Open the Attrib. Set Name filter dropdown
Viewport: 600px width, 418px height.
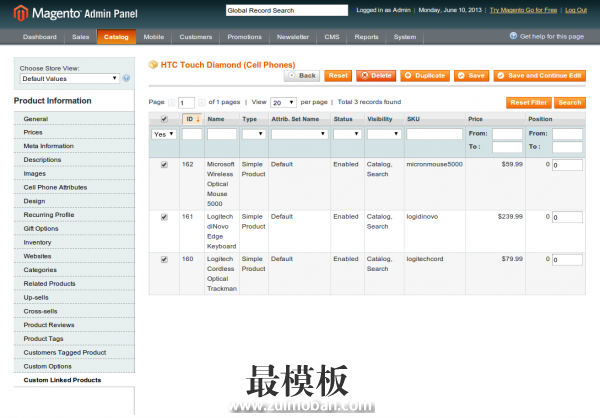click(x=300, y=134)
